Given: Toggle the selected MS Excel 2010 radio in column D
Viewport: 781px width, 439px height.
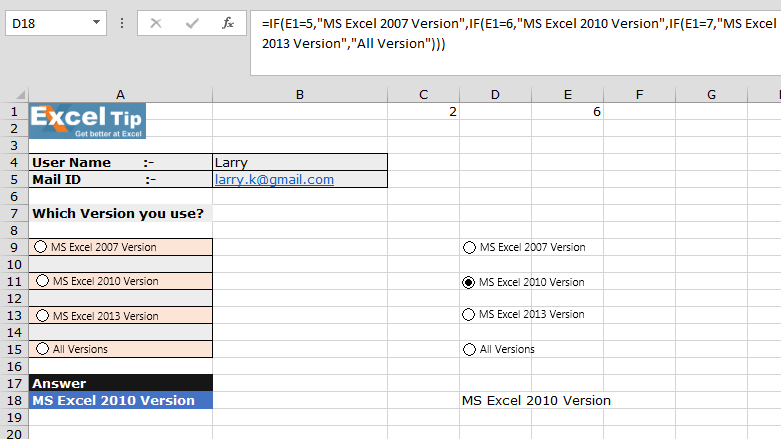Looking at the screenshot, I should tap(468, 283).
